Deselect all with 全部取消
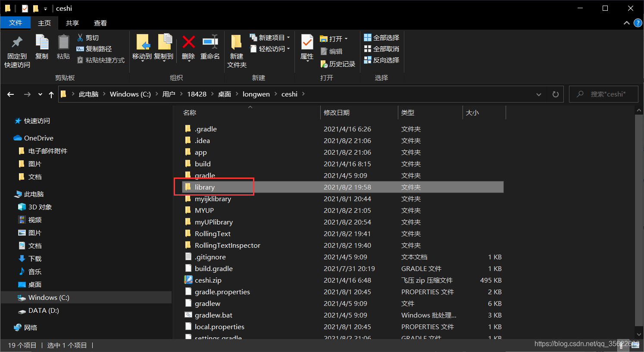Viewport: 644px width, 352px height. click(382, 49)
